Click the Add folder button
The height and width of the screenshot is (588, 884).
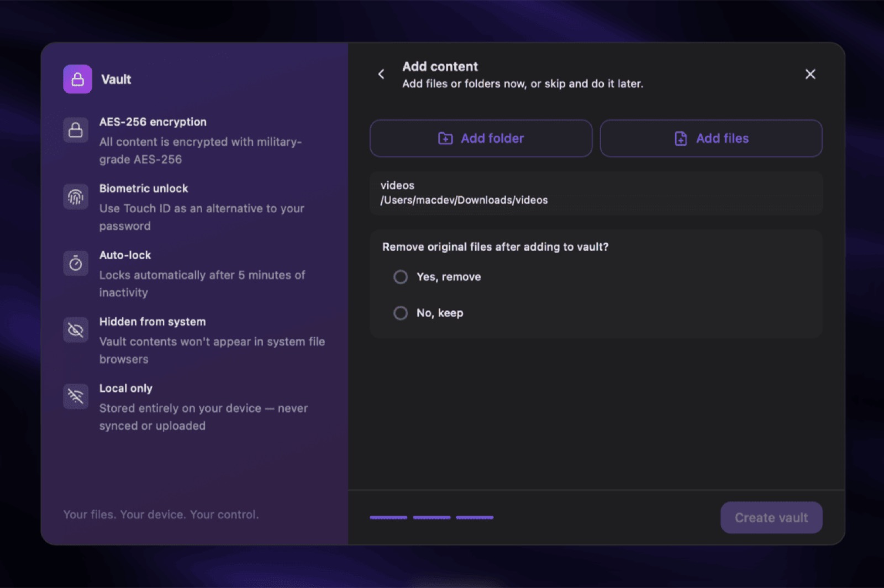(481, 138)
